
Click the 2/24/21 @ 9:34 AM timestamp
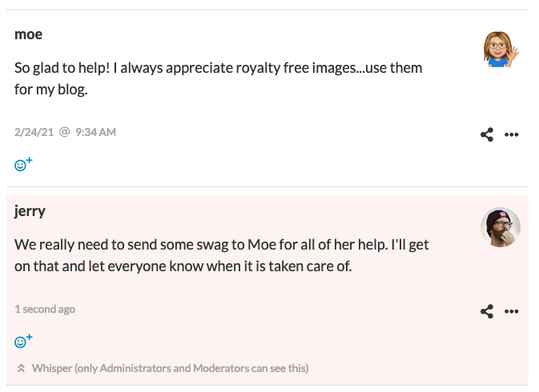(65, 132)
